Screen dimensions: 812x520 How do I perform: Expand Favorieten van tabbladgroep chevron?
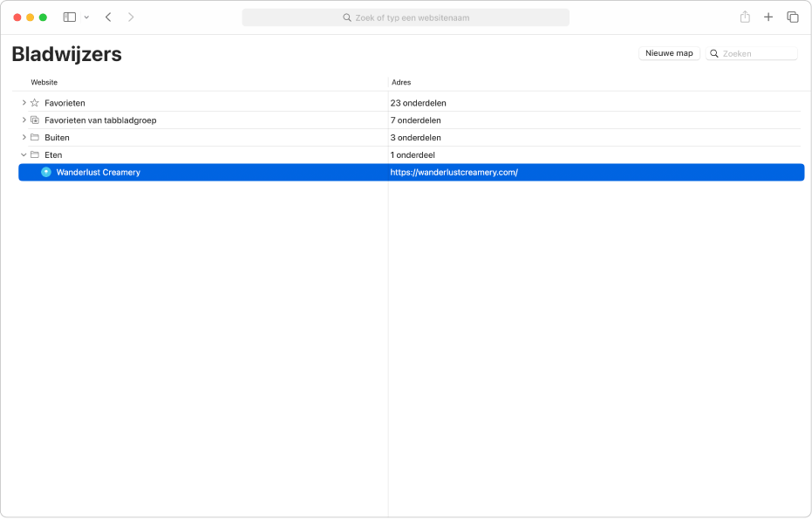[x=24, y=120]
